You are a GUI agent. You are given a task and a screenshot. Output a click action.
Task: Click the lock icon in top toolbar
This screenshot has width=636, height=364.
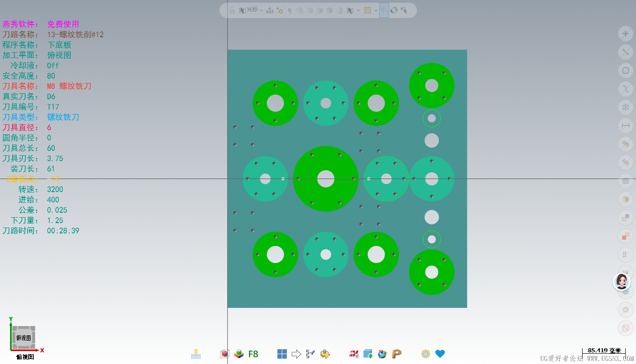point(232,10)
